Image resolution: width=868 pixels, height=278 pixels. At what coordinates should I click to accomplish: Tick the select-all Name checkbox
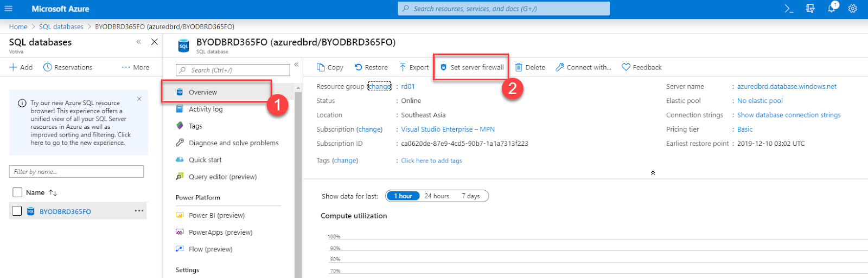(x=17, y=192)
